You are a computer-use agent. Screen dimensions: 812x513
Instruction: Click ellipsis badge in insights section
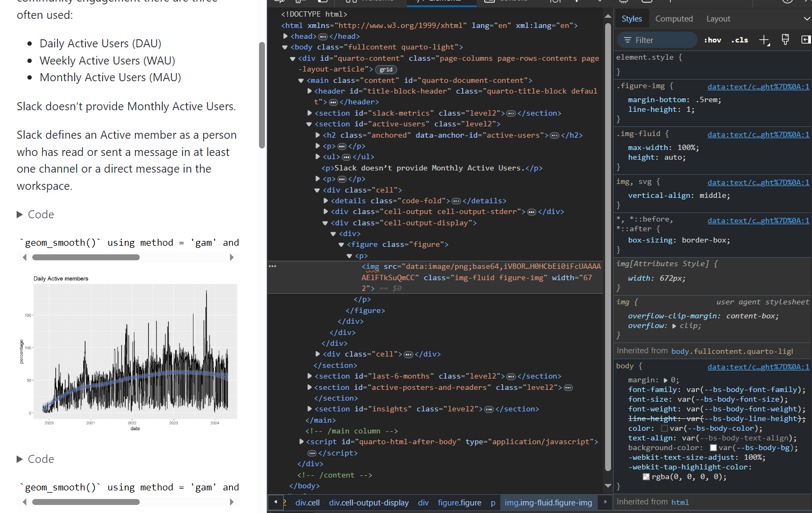[x=488, y=409]
